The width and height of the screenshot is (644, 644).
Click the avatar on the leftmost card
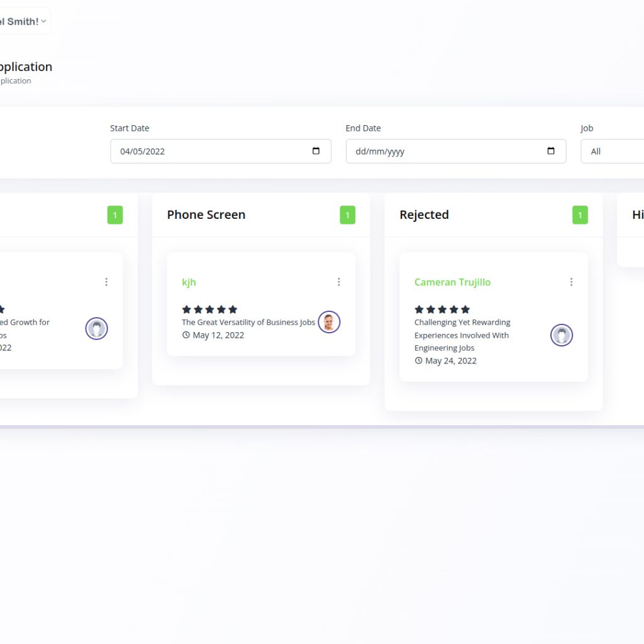coord(96,328)
